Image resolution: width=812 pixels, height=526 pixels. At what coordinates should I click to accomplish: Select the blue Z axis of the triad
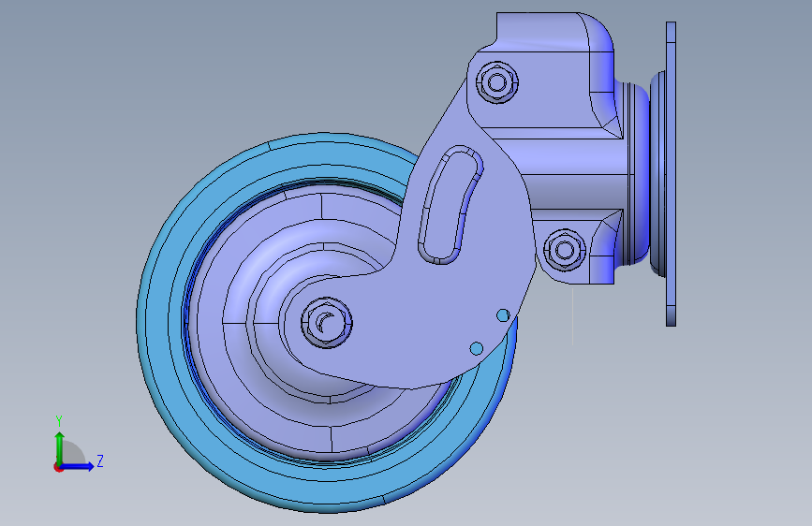(x=78, y=466)
